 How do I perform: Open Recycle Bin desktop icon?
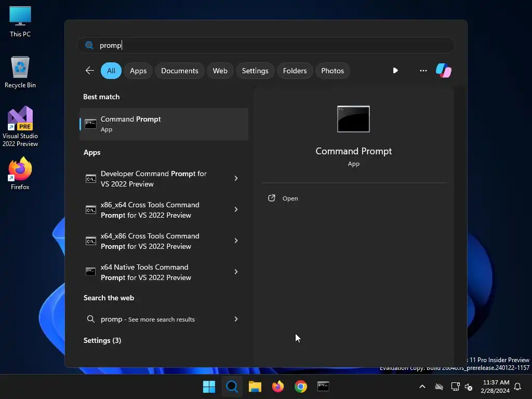[x=20, y=72]
